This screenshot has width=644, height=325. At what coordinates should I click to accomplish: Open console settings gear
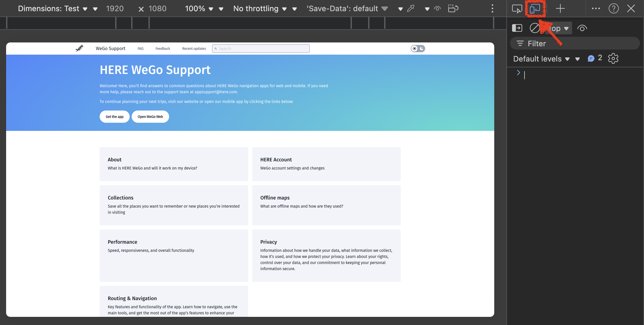pyautogui.click(x=613, y=59)
